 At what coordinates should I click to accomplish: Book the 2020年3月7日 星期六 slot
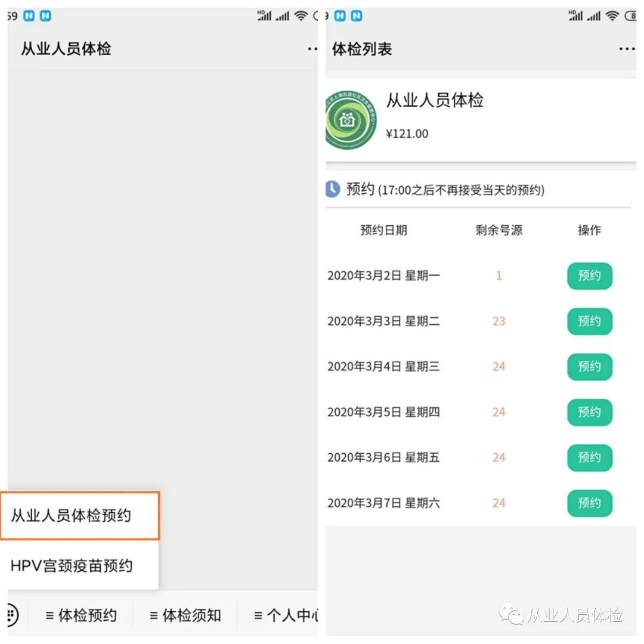[590, 503]
